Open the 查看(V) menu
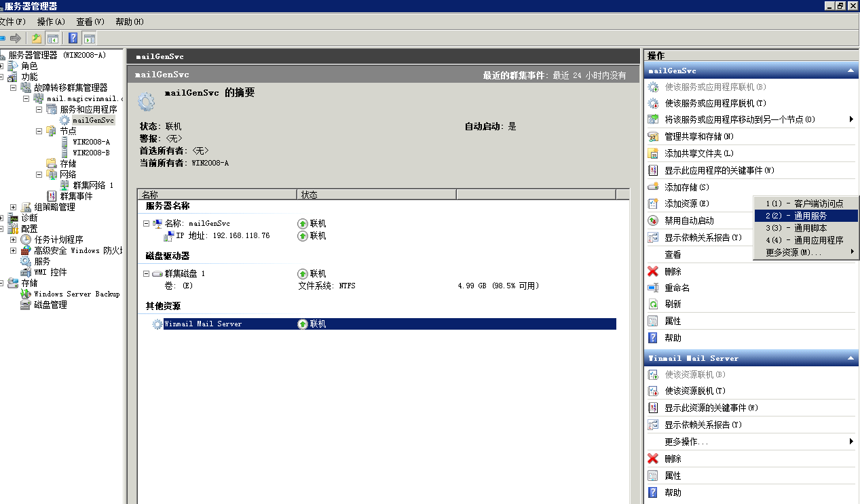 (90, 22)
